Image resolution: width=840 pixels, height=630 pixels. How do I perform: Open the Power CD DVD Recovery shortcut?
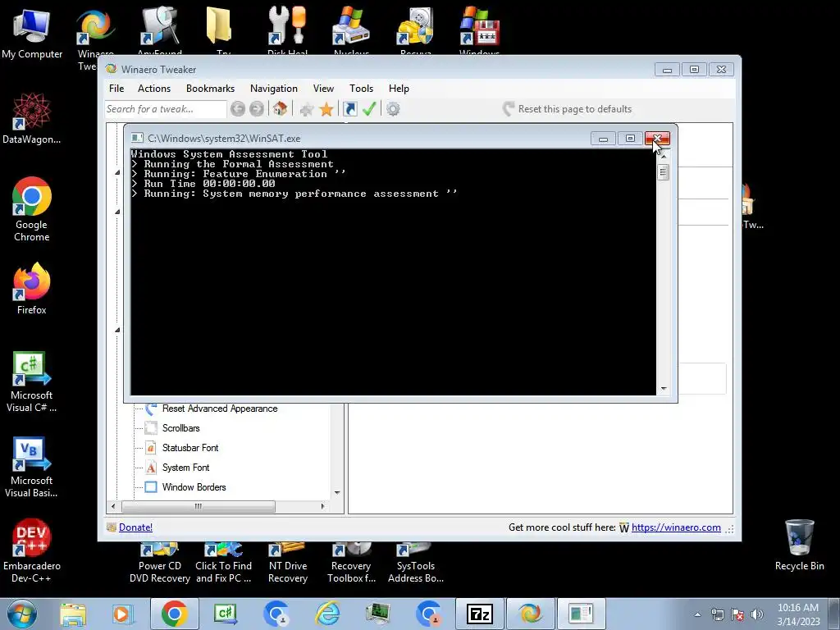click(160, 564)
